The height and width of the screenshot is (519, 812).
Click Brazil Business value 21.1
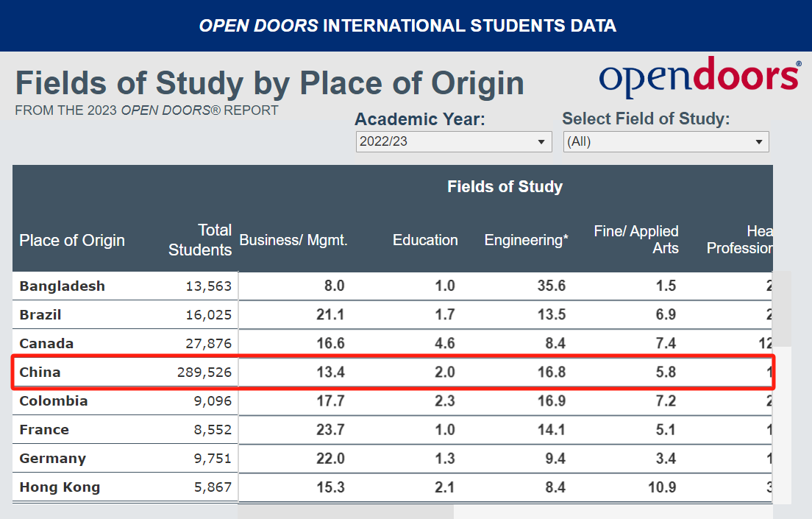click(330, 315)
